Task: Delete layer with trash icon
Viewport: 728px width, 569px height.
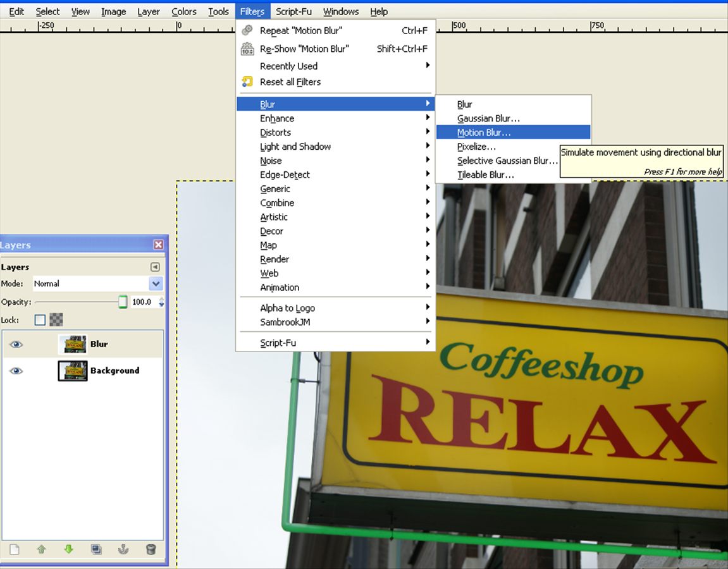Action: 151,549
